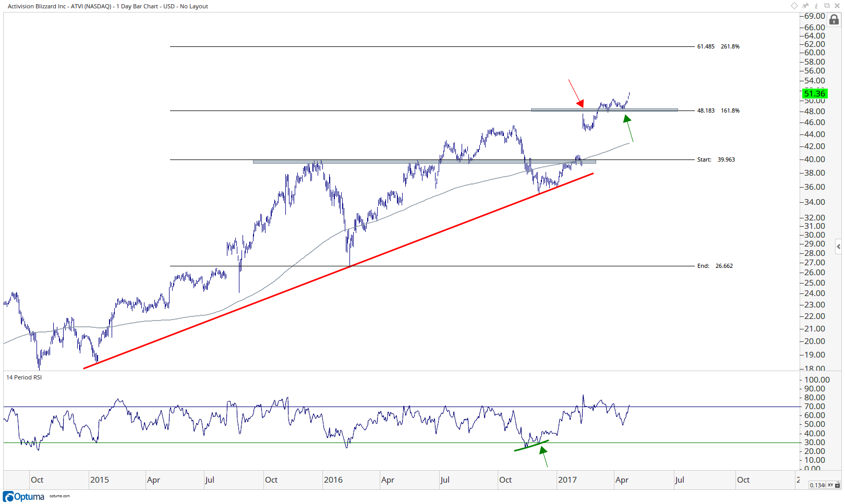Click the 2016 label on date axis

(333, 480)
